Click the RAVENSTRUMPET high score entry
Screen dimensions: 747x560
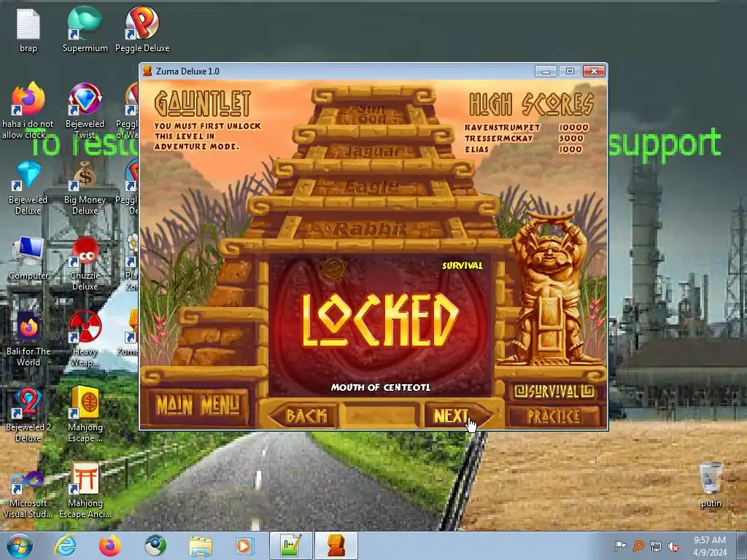527,128
